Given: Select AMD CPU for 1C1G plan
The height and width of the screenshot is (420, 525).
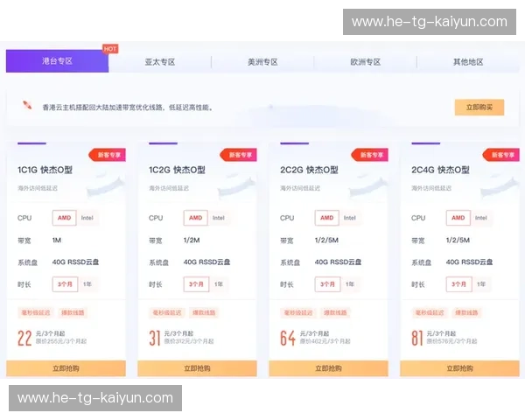Looking at the screenshot, I should click(x=64, y=218).
